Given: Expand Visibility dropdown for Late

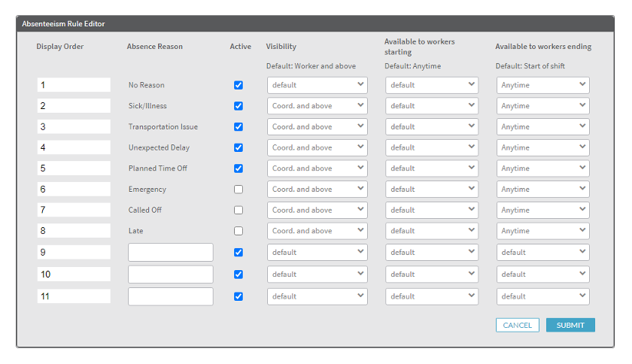Looking at the screenshot, I should point(318,231).
